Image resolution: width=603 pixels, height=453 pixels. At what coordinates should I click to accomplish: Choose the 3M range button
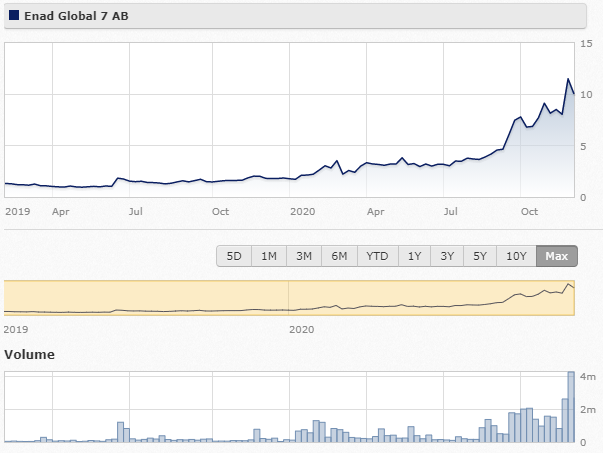tap(304, 256)
